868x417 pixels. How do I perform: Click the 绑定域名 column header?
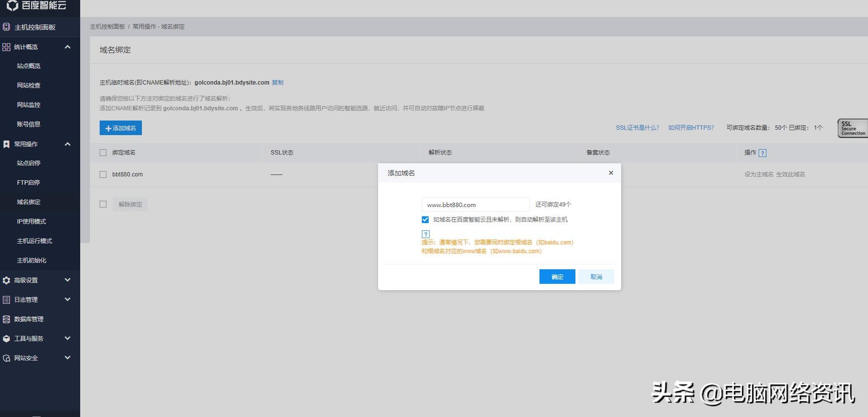click(124, 153)
